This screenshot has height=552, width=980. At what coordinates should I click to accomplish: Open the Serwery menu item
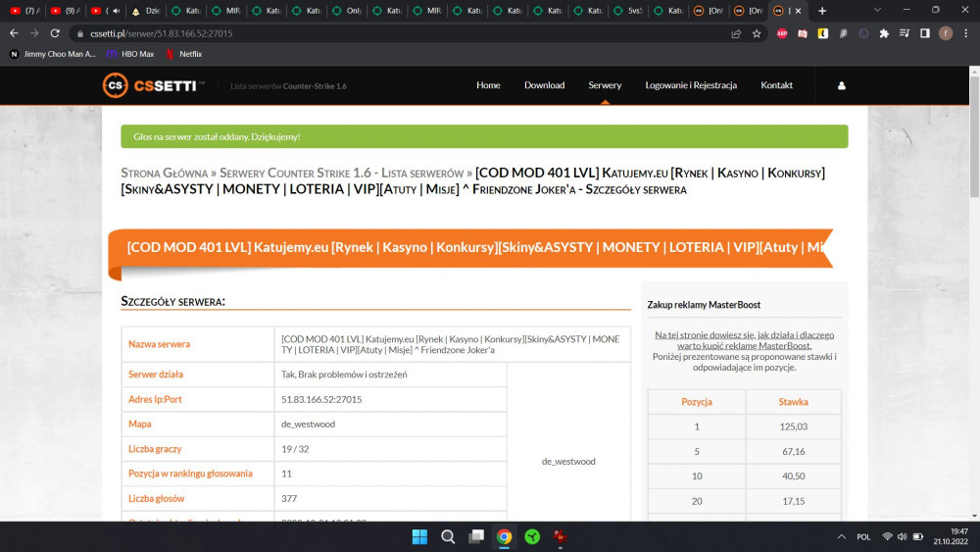pos(605,85)
